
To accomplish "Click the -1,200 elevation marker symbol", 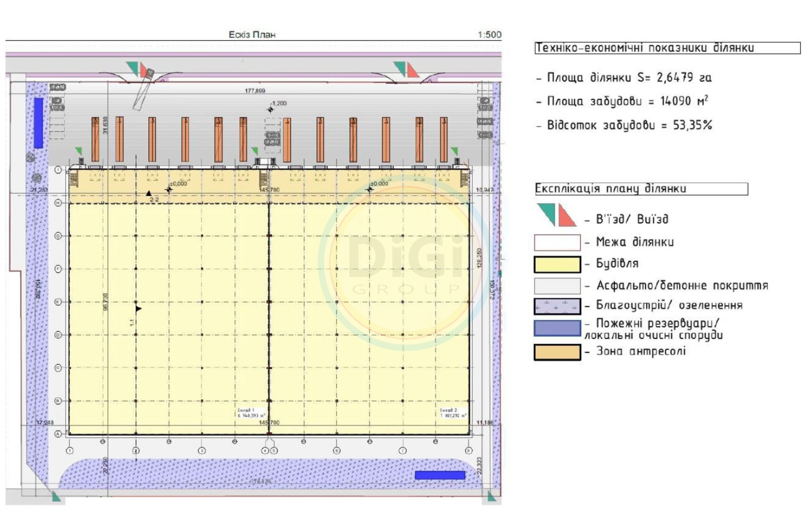I will click(270, 109).
